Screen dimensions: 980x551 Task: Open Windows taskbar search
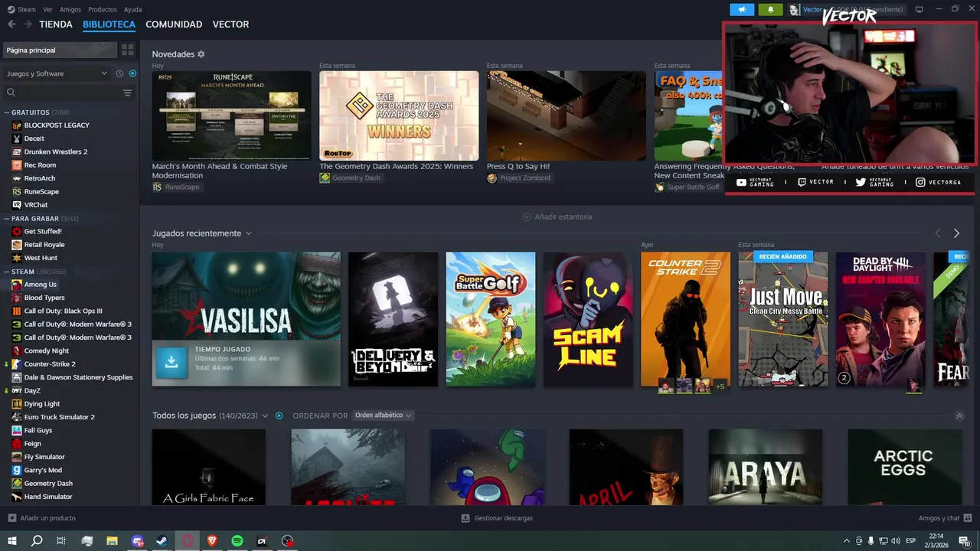37,541
